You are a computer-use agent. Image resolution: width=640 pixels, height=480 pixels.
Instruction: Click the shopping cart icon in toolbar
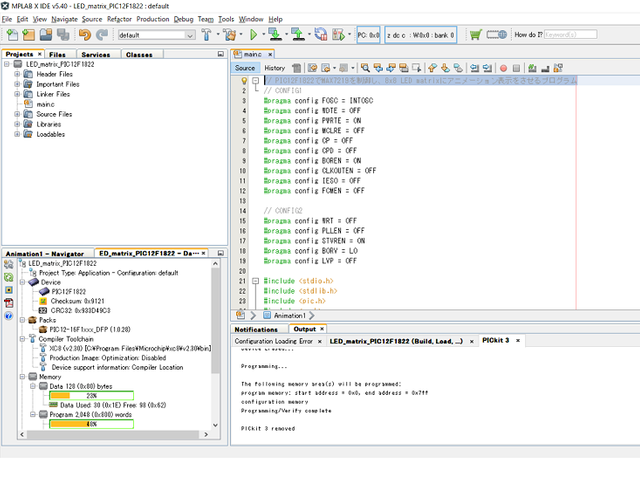click(x=475, y=35)
